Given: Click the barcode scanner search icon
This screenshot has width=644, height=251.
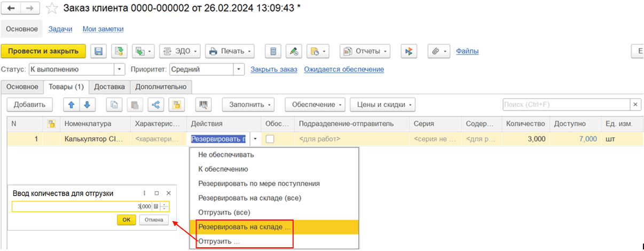Looking at the screenshot, I should pos(203,105).
